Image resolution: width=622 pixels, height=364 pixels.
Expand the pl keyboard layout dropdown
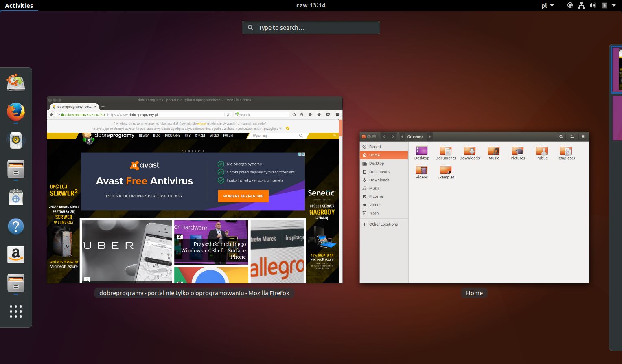[548, 5]
